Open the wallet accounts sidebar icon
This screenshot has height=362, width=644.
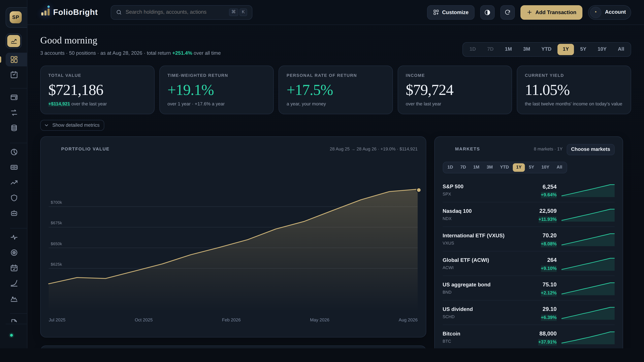click(14, 97)
